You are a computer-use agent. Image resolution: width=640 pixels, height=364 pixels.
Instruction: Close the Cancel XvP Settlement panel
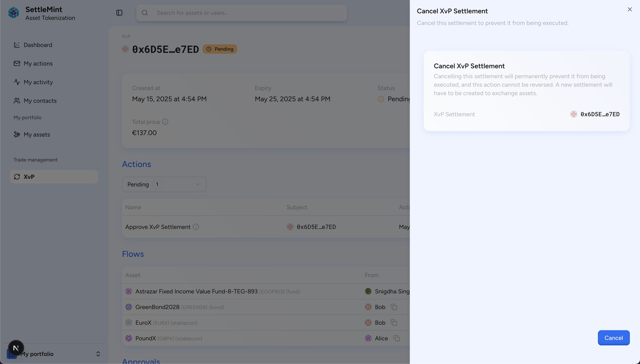629,10
